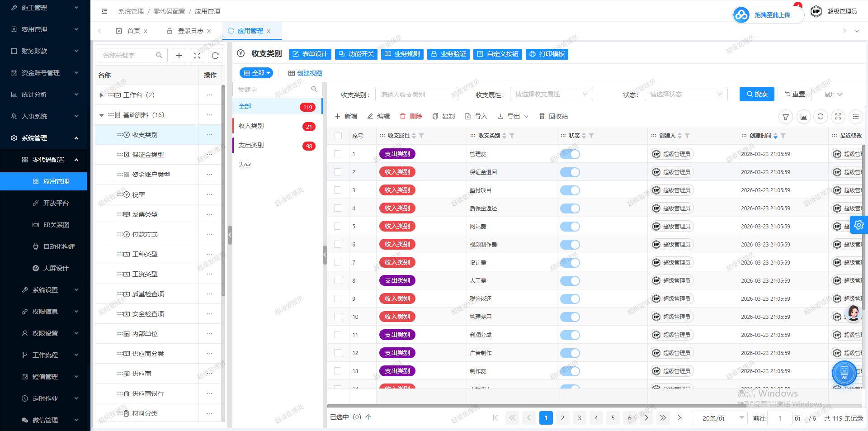The width and height of the screenshot is (868, 431).
Task: Check the row 5 网站费 checkbox
Action: coord(338,226)
